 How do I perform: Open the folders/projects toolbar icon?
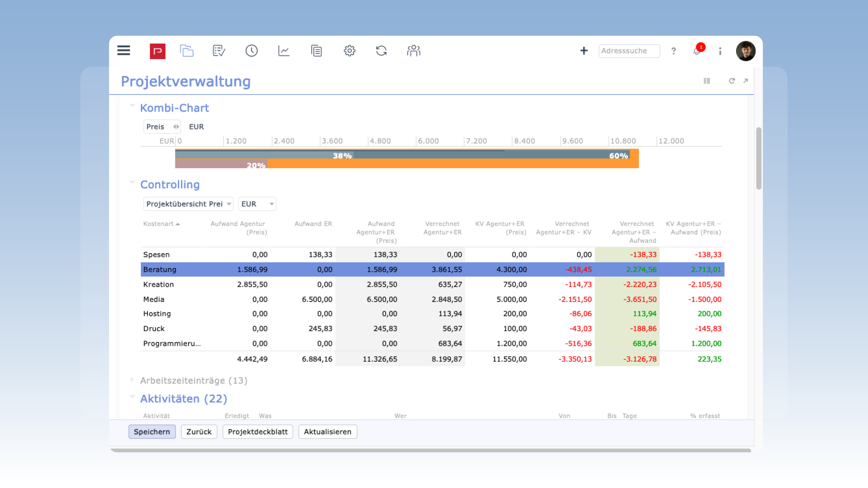186,51
